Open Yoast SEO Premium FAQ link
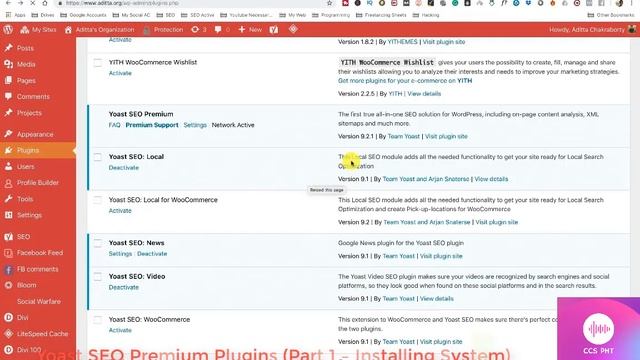This screenshot has width=640, height=360. tap(114, 125)
